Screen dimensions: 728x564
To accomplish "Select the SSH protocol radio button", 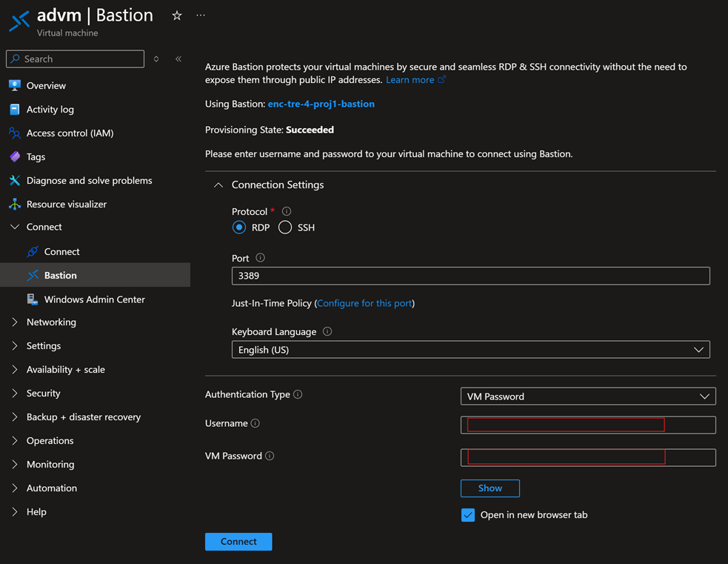I will 285,228.
